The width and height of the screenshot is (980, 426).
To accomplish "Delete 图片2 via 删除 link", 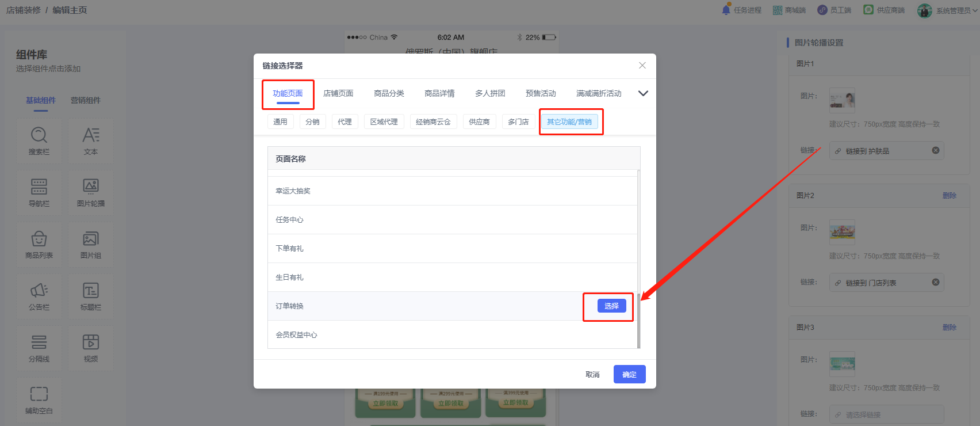I will click(950, 195).
